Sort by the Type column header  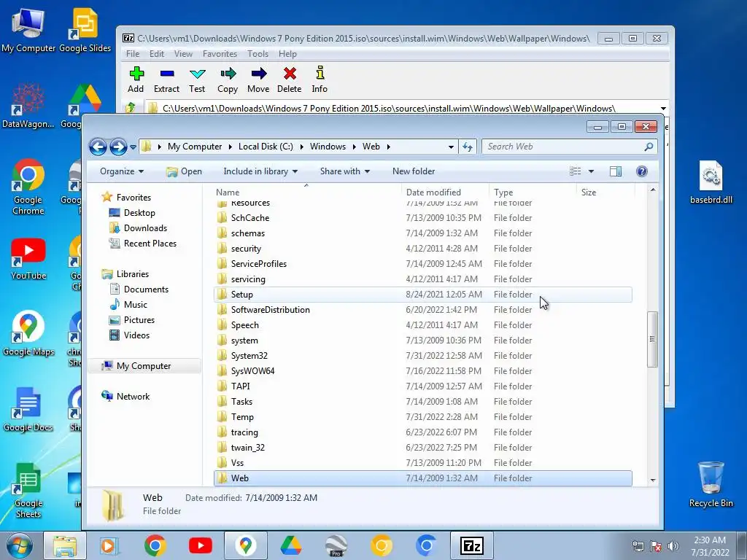[533, 192]
